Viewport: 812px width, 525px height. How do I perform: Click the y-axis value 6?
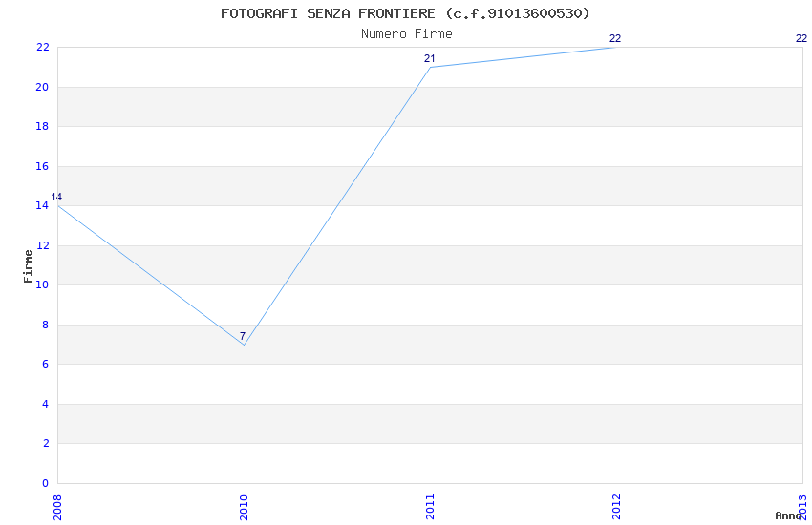(46, 364)
